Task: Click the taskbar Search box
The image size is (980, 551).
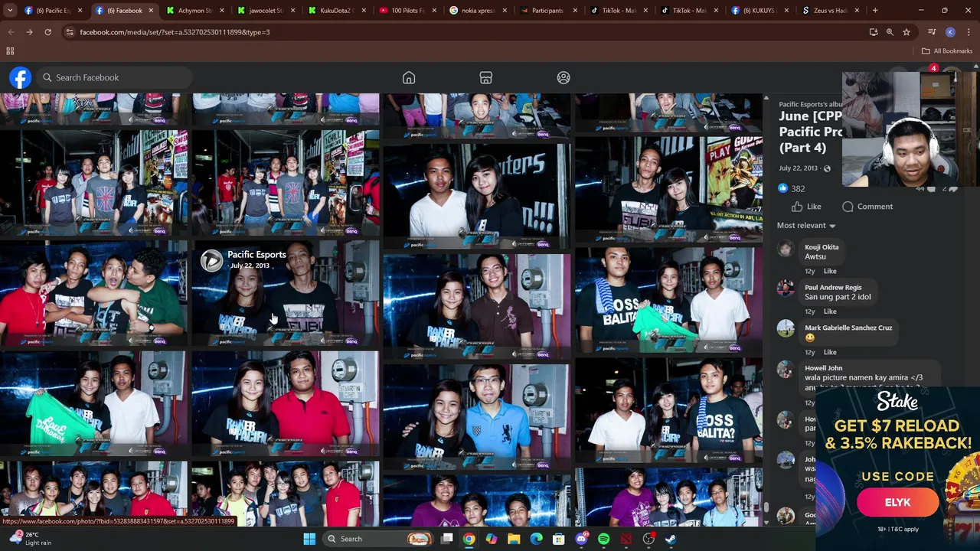Action: click(x=377, y=539)
